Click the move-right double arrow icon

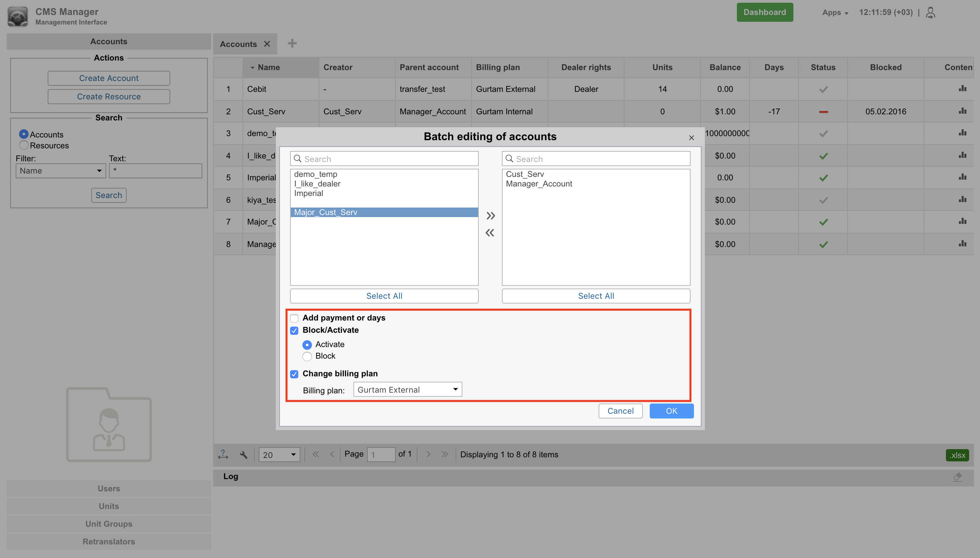[491, 216]
